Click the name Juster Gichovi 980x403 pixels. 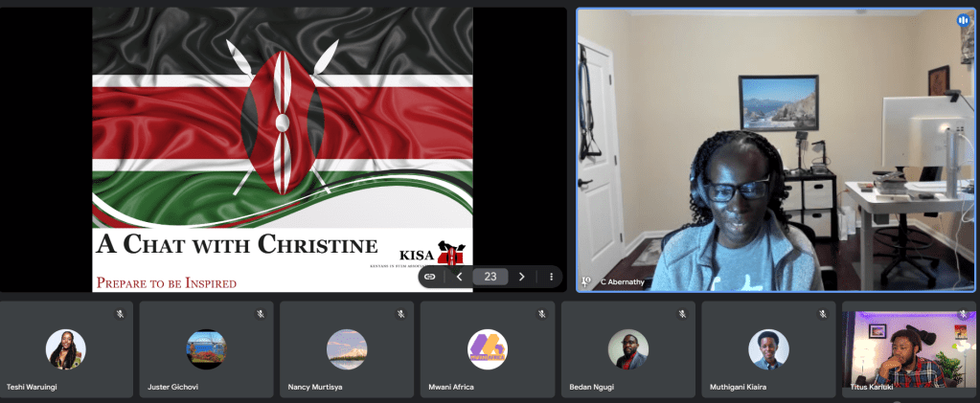pos(172,387)
